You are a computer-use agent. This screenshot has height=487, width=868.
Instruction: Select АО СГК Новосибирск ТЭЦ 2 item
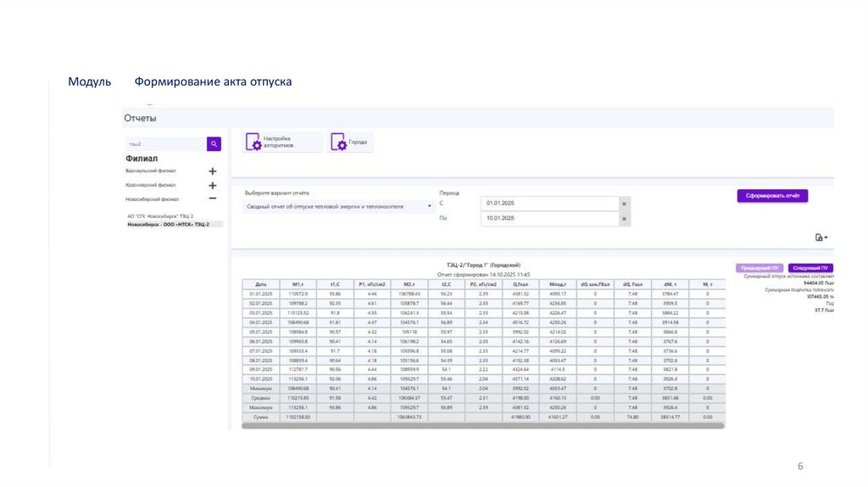tap(160, 216)
